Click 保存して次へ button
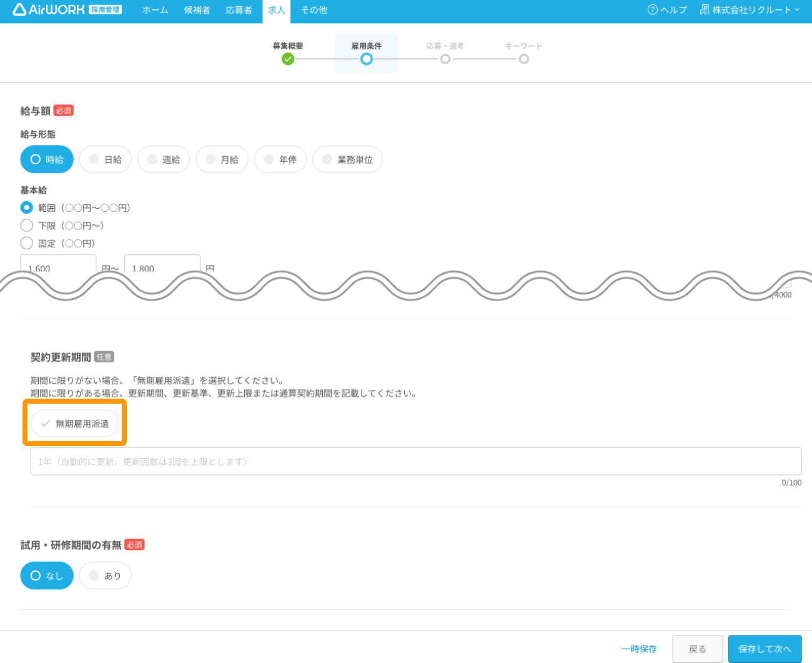The width and height of the screenshot is (812, 663). pyautogui.click(x=765, y=649)
